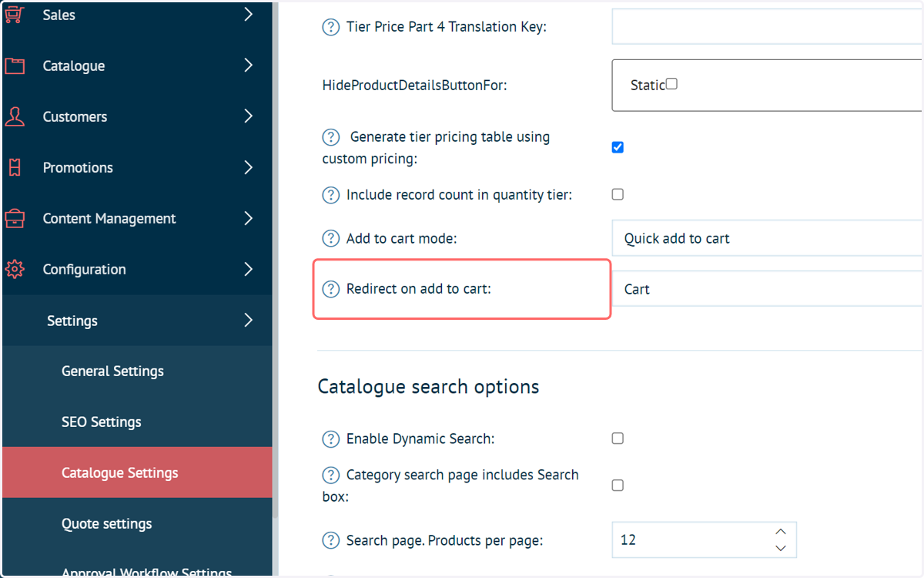The height and width of the screenshot is (578, 924).
Task: Open help icon for Add to cart mode
Action: coord(330,239)
